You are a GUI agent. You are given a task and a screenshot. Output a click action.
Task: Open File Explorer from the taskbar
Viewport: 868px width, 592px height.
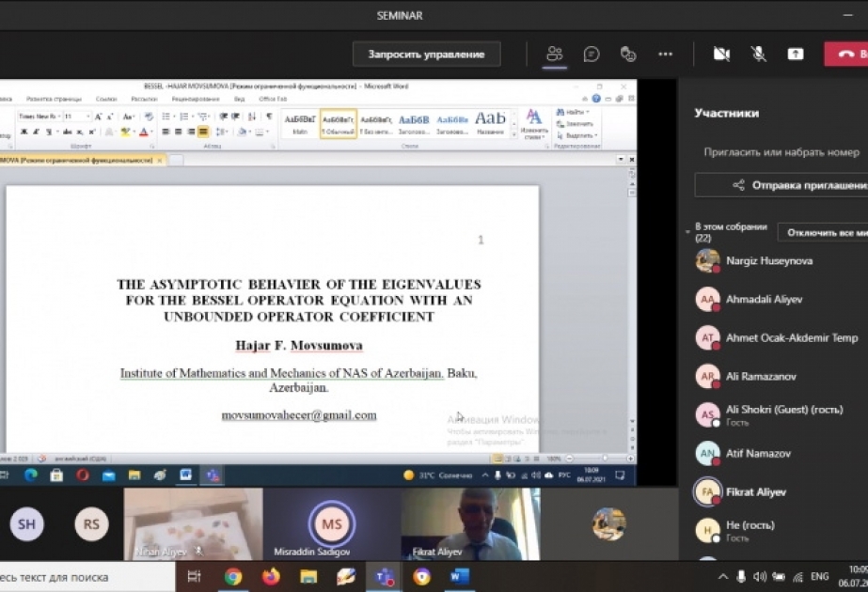click(308, 577)
